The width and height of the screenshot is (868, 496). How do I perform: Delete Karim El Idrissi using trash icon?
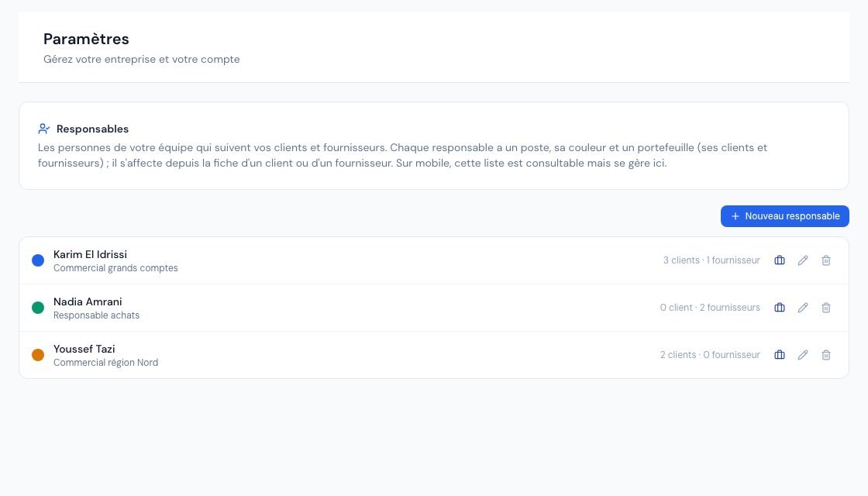[826, 260]
